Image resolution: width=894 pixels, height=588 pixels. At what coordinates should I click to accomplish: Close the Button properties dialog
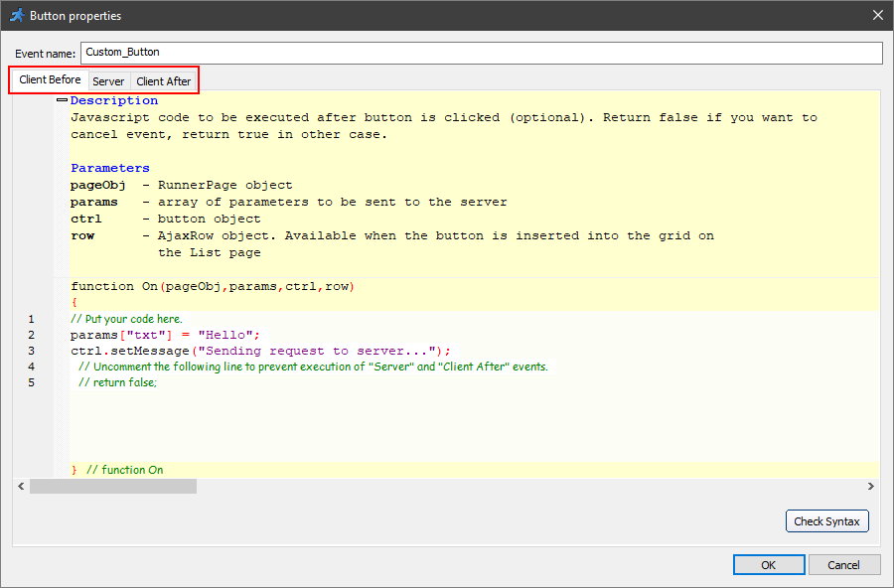tap(877, 15)
